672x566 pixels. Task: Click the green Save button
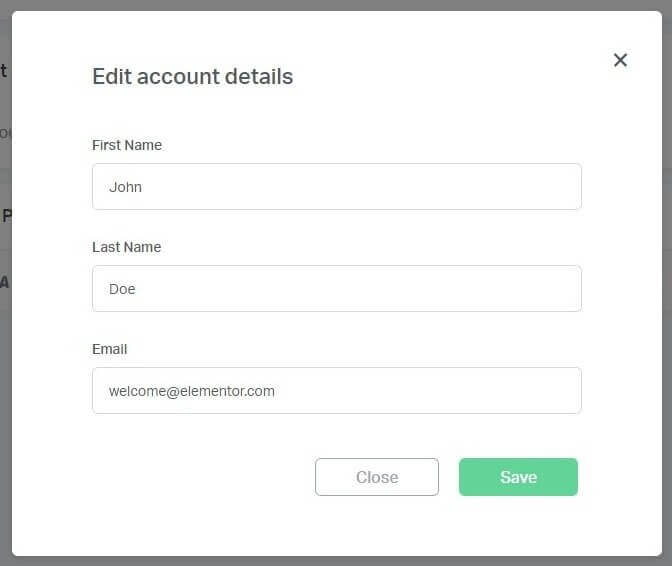[x=518, y=477]
